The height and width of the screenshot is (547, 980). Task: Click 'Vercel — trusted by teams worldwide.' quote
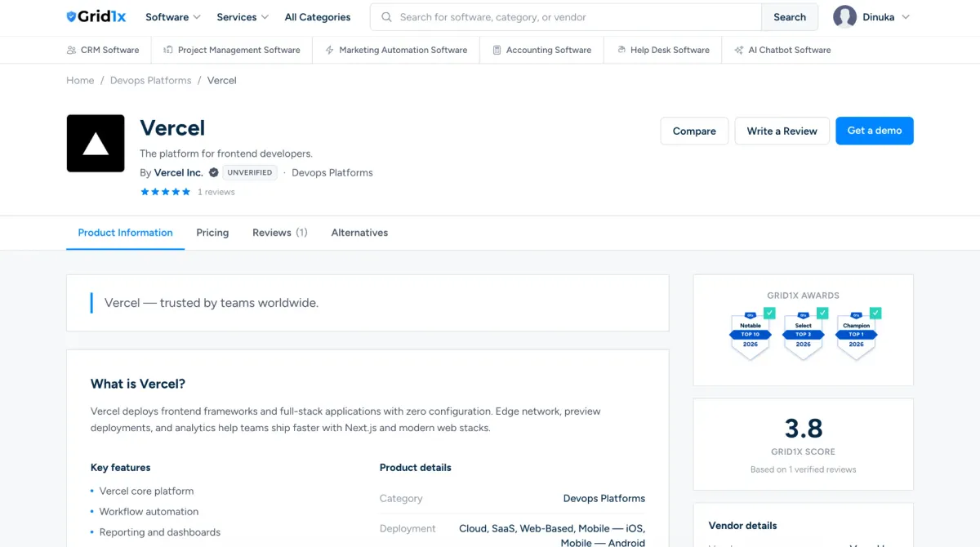tap(212, 303)
